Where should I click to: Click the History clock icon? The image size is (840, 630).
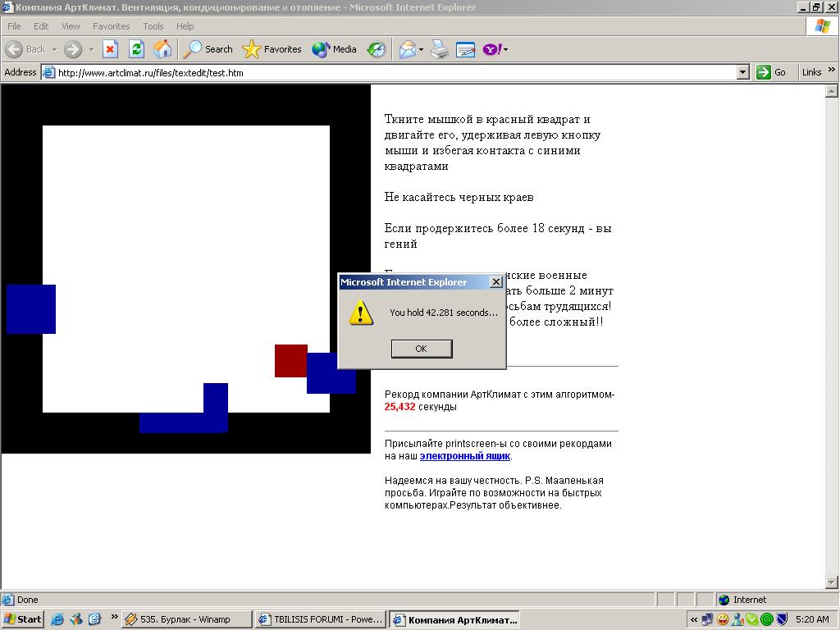[377, 49]
